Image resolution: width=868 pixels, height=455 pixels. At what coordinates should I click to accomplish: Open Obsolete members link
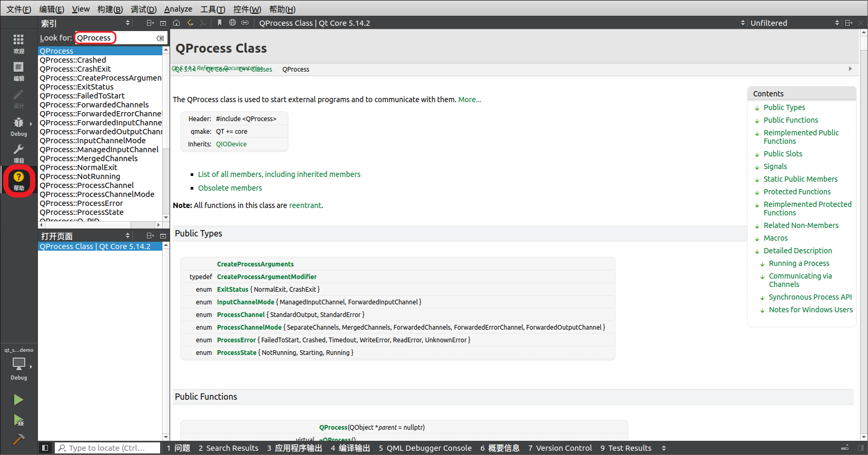(230, 188)
